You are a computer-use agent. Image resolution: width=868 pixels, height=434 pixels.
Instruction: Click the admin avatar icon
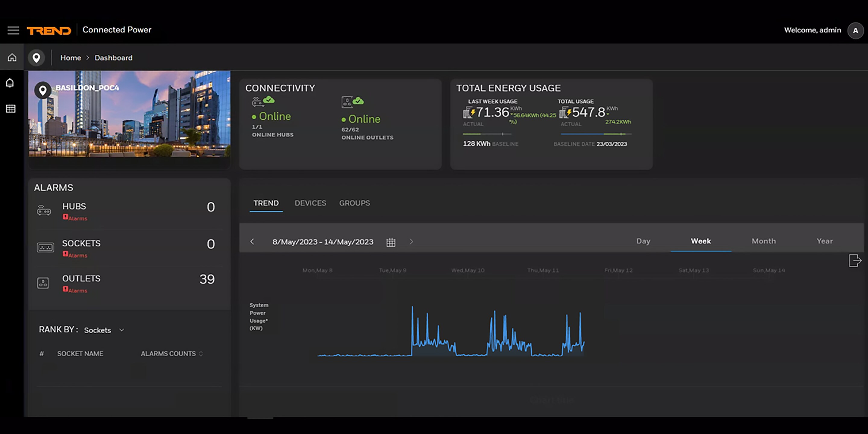tap(856, 31)
